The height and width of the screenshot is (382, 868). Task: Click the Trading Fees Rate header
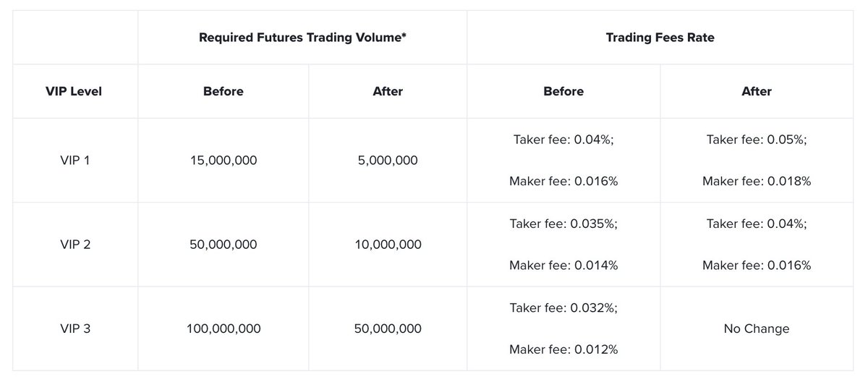(x=660, y=37)
